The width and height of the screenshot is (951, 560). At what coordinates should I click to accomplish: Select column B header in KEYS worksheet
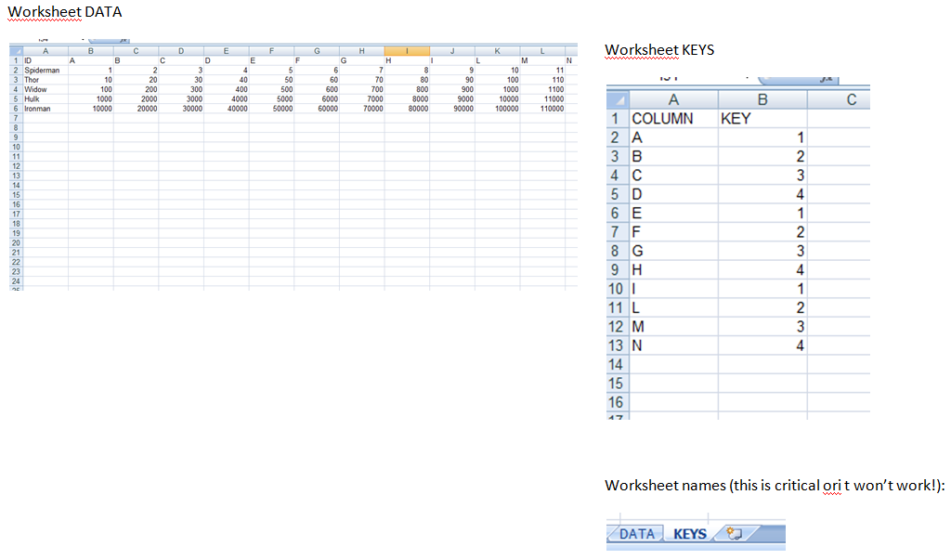pyautogui.click(x=762, y=99)
